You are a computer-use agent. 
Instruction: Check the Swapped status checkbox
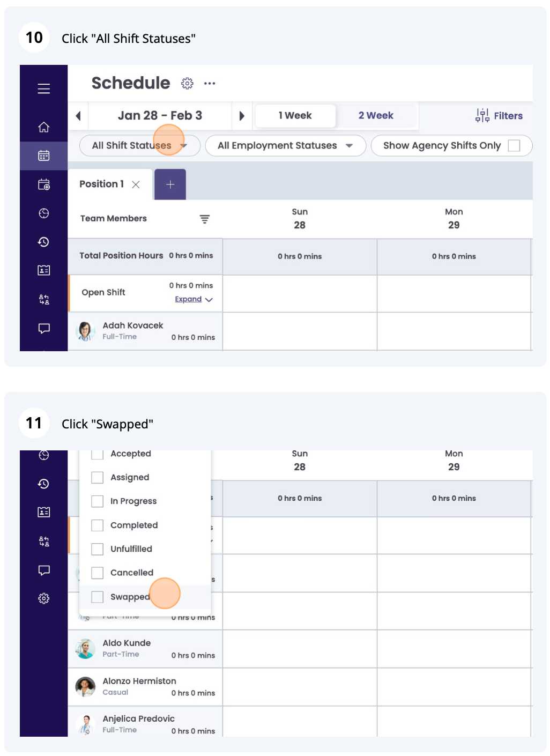click(x=97, y=597)
